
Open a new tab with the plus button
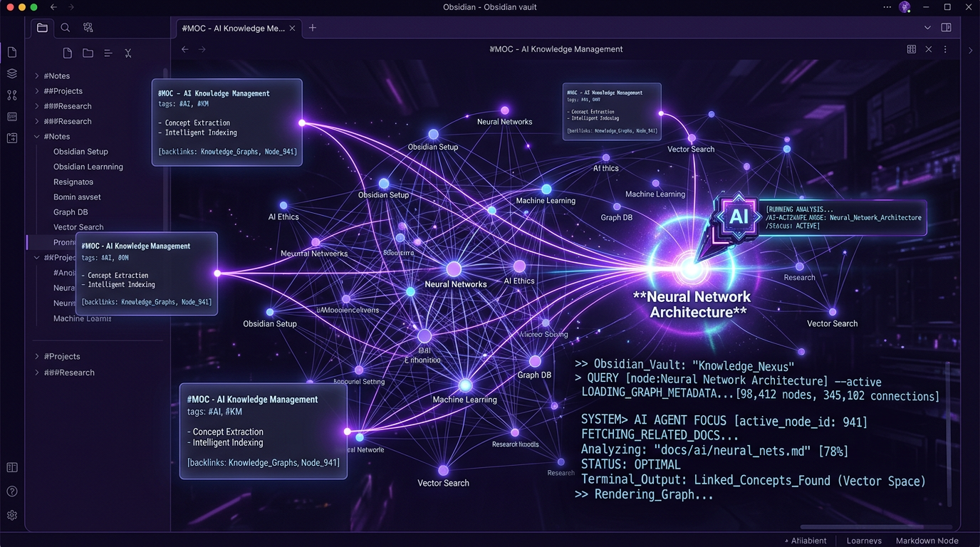tap(313, 28)
